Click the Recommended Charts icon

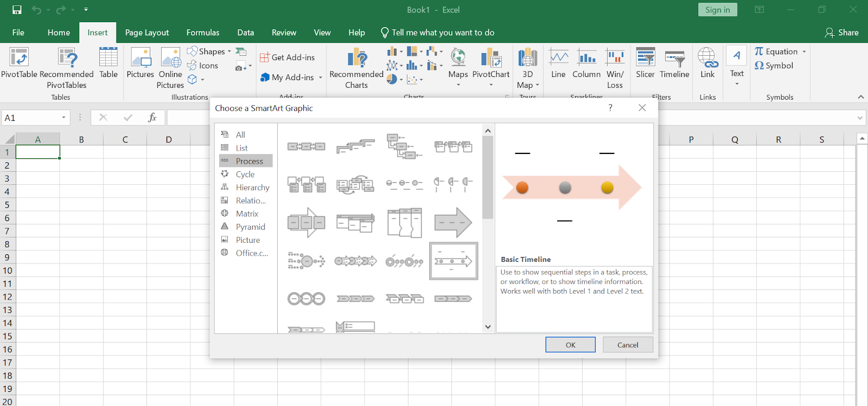(x=356, y=58)
